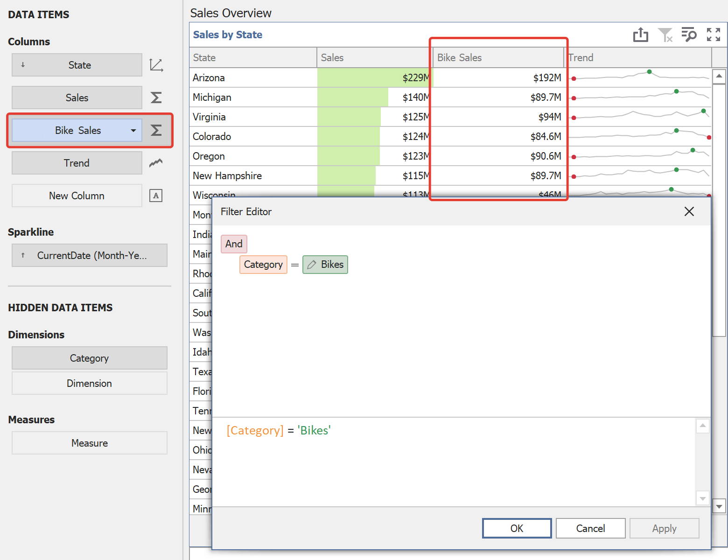Click the Sales column header
The width and height of the screenshot is (728, 560).
click(x=375, y=57)
